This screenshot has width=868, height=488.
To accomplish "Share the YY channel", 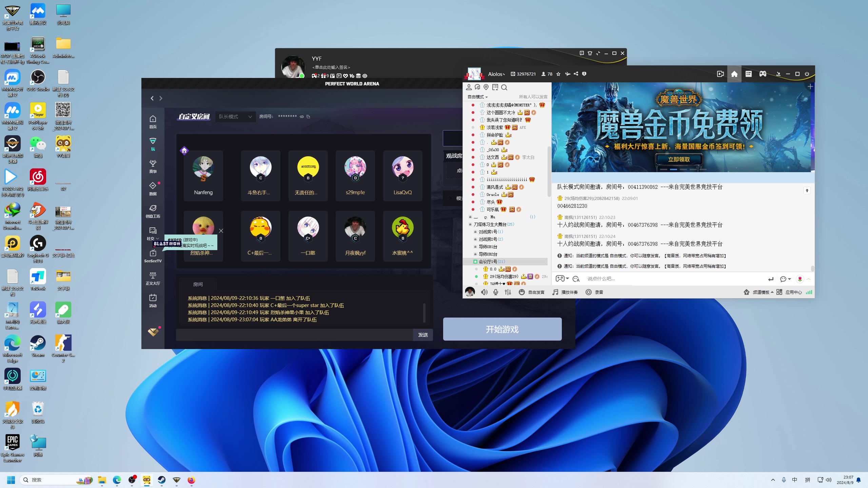I will coord(576,74).
